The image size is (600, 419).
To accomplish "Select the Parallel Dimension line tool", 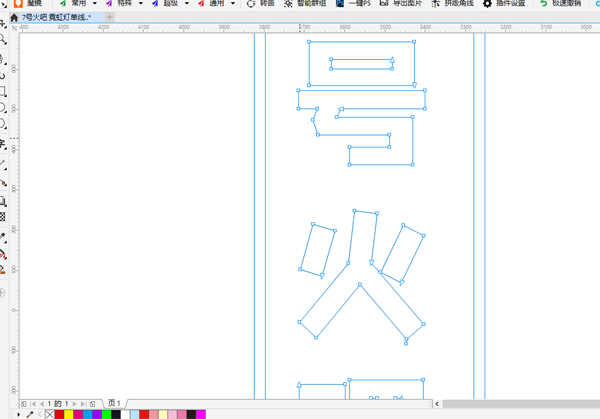I will point(3,165).
